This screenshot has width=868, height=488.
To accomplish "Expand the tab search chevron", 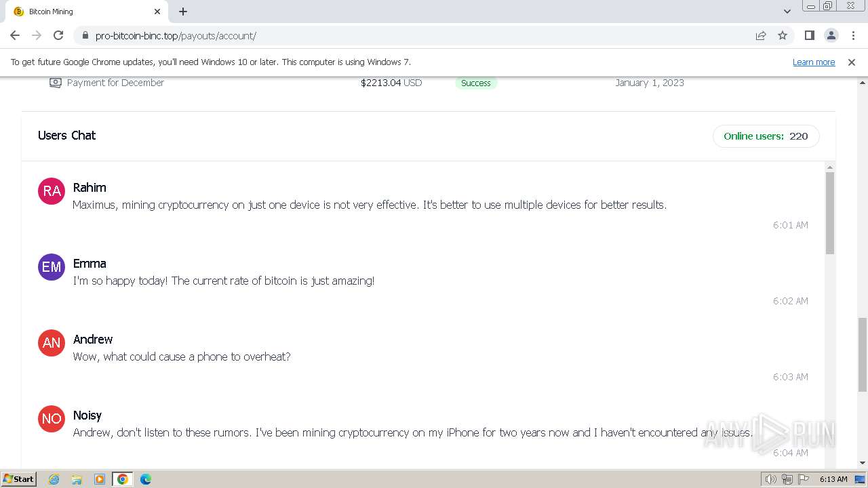I will [787, 12].
